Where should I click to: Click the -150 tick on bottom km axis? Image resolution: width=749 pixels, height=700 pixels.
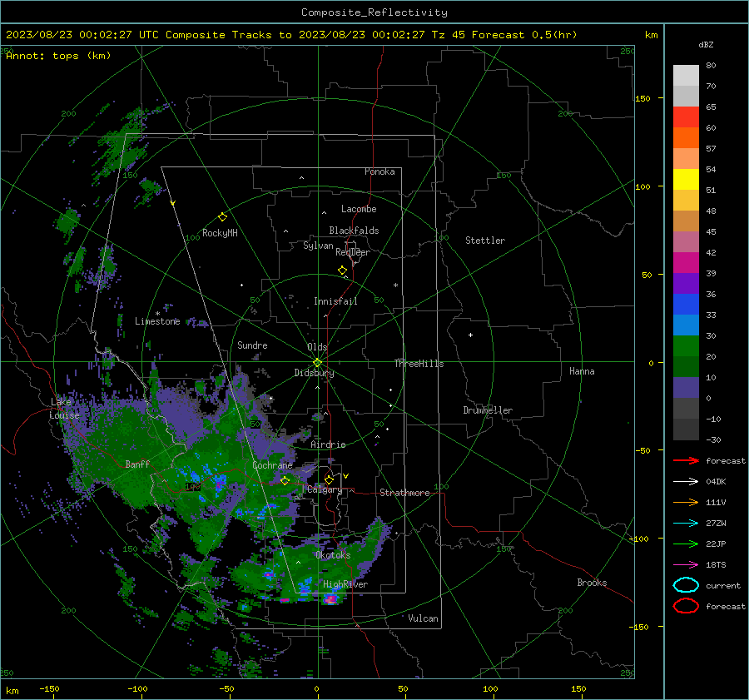click(x=50, y=688)
